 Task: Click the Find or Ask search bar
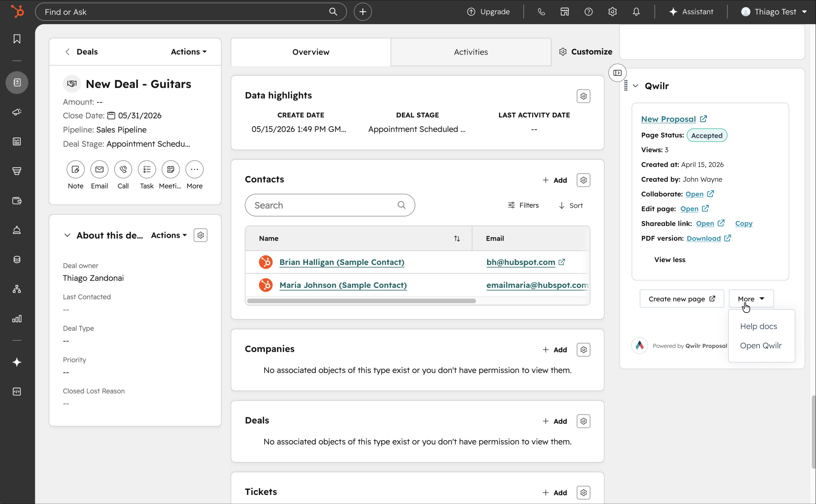(x=191, y=12)
